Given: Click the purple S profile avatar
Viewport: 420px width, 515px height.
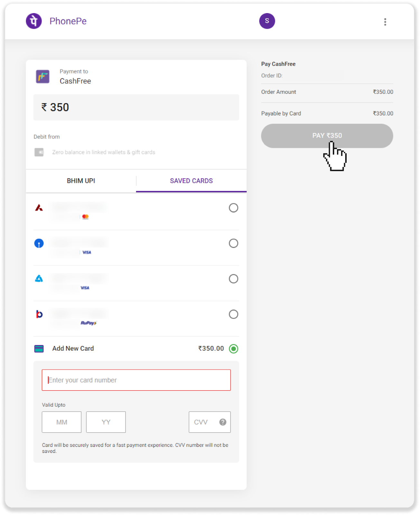Looking at the screenshot, I should (x=267, y=21).
